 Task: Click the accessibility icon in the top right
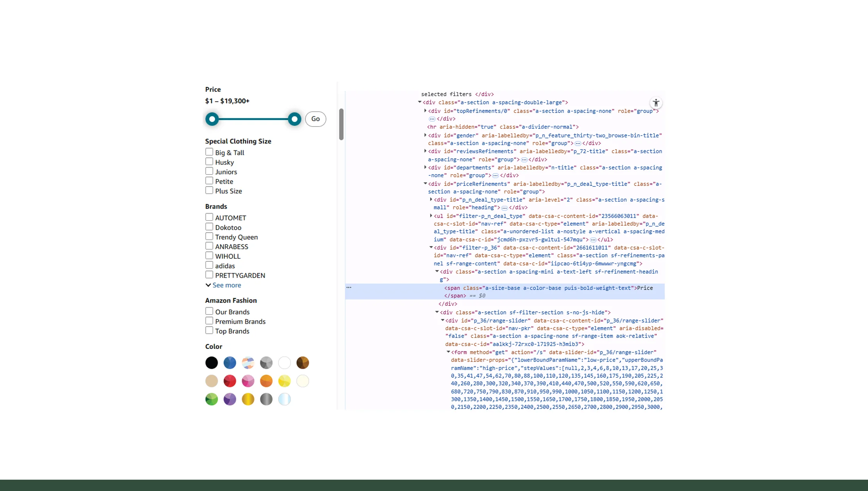tap(656, 103)
